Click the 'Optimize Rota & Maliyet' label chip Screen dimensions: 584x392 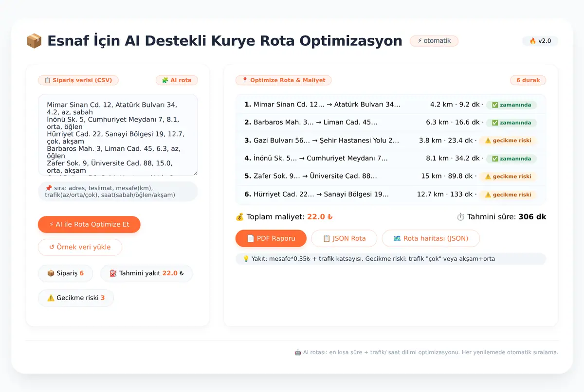284,80
